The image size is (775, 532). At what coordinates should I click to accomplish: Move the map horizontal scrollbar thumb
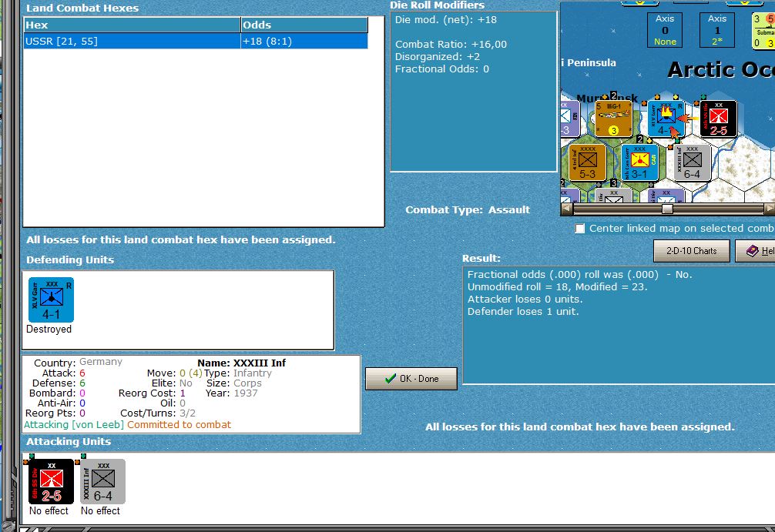667,209
